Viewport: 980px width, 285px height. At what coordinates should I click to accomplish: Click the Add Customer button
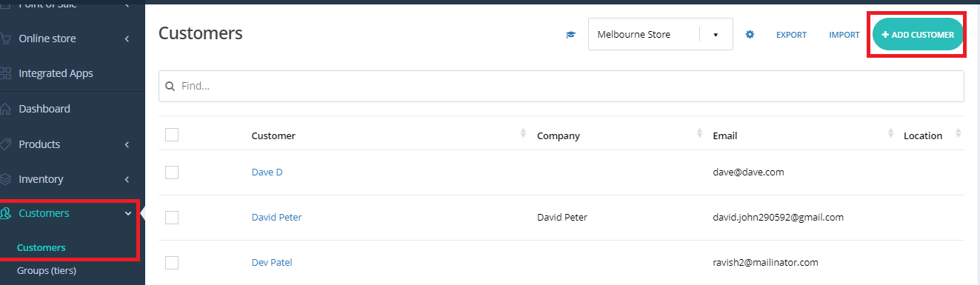pyautogui.click(x=918, y=35)
